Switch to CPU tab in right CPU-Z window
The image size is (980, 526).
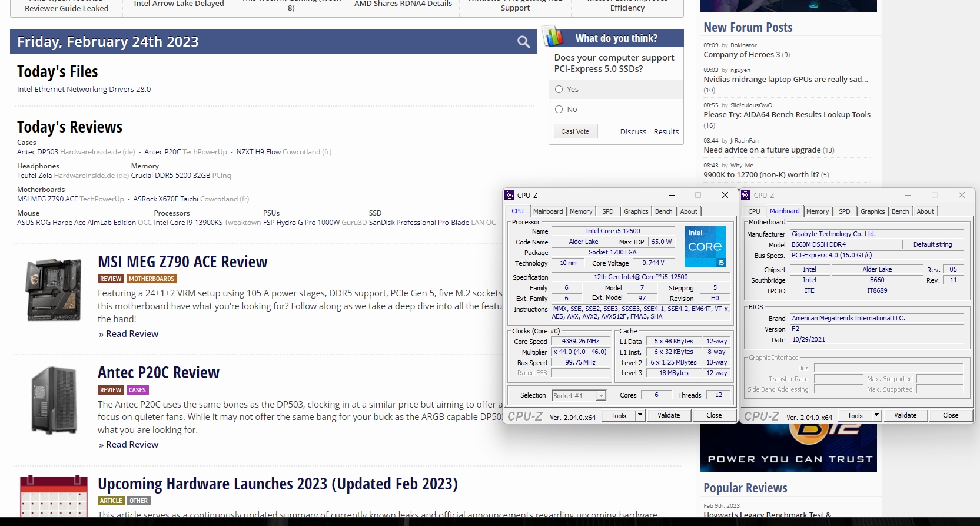(755, 211)
